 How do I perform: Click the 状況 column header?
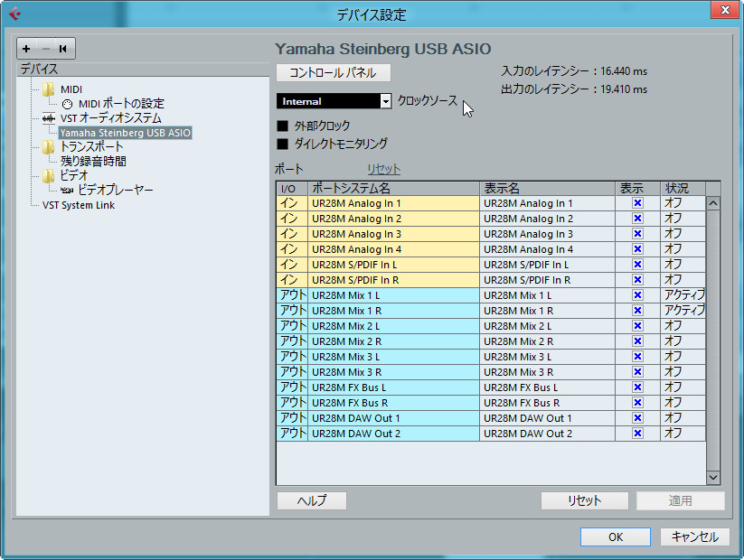[x=683, y=188]
